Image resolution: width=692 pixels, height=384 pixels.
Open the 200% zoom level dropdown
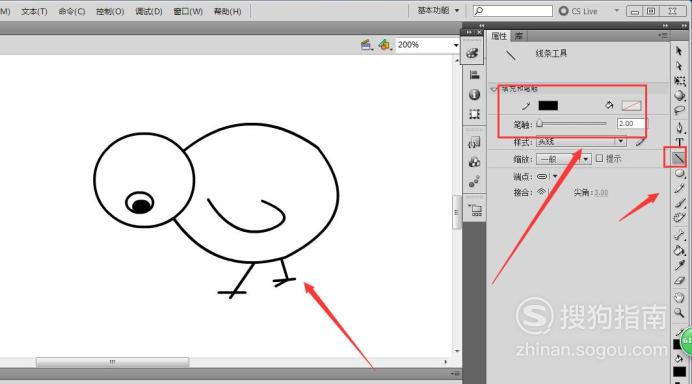[427, 45]
